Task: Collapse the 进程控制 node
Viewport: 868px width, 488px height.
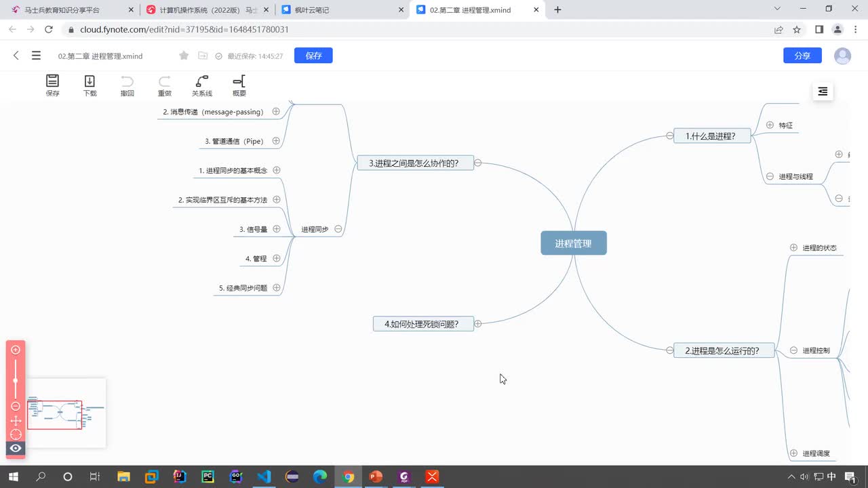Action: pyautogui.click(x=793, y=350)
